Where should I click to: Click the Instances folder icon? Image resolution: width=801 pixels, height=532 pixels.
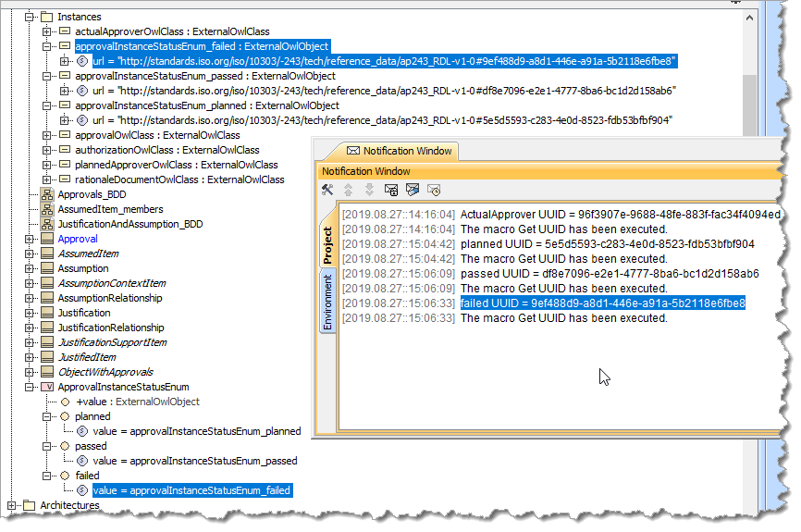tap(47, 17)
